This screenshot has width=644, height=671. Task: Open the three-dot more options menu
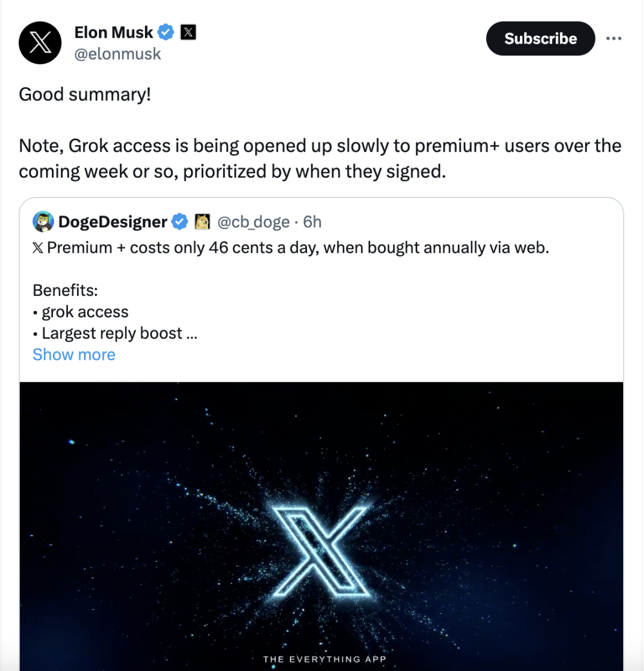[613, 39]
